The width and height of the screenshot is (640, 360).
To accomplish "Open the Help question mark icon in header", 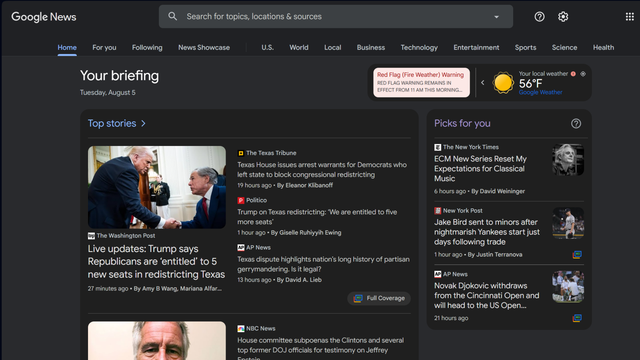I will [x=539, y=17].
